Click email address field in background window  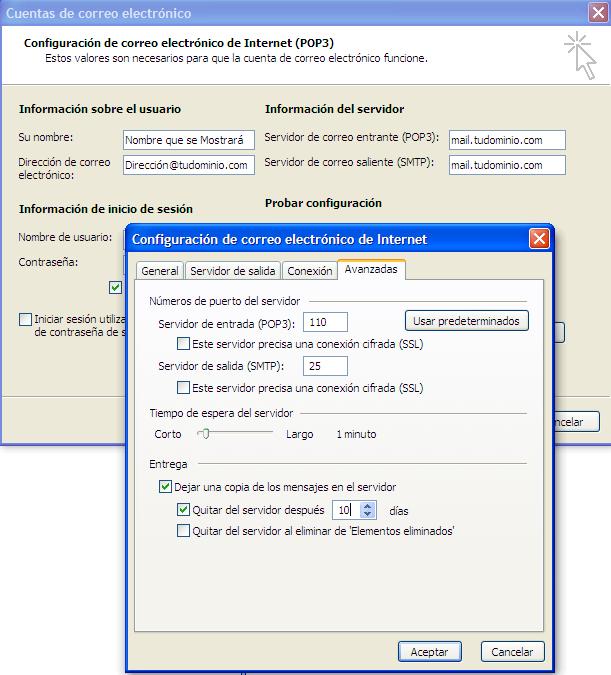coord(189,165)
